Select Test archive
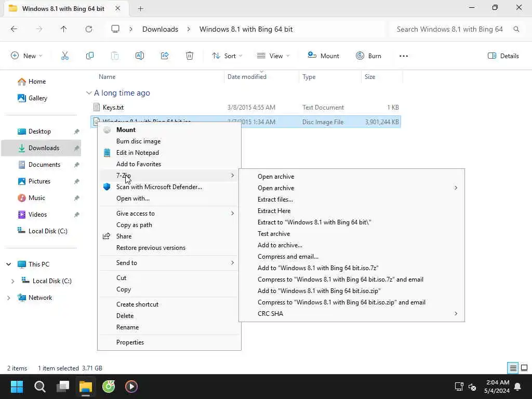Image resolution: width=532 pixels, height=399 pixels. point(352,234)
